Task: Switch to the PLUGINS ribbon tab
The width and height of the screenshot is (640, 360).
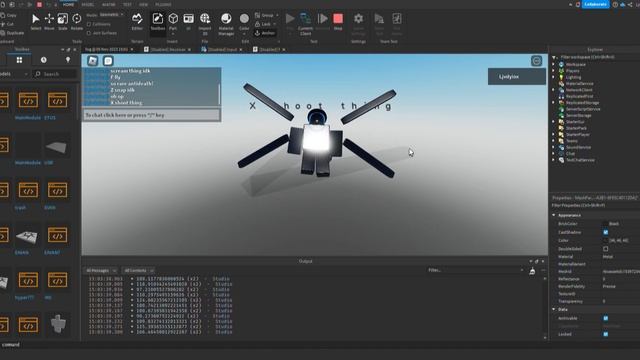Action: tap(163, 4)
